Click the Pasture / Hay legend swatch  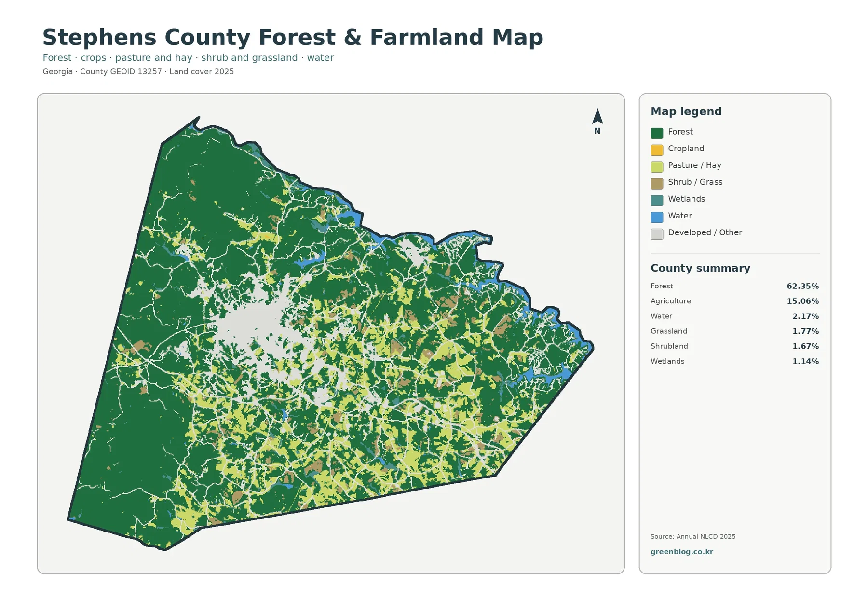pos(657,167)
